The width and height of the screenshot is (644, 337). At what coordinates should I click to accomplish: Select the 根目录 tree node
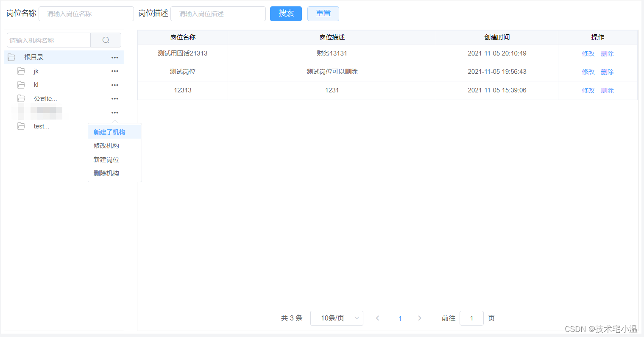64,57
